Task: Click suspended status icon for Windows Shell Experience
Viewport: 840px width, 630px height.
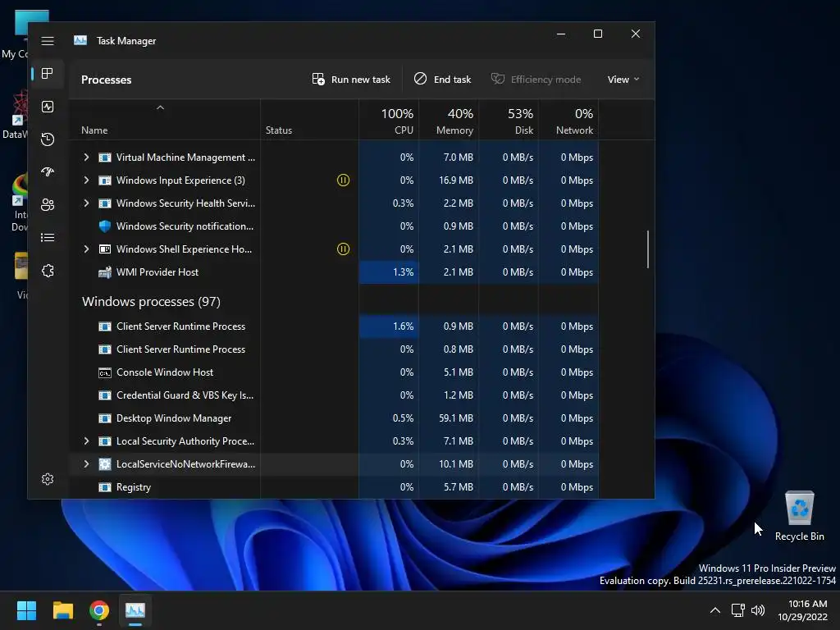Action: point(343,249)
